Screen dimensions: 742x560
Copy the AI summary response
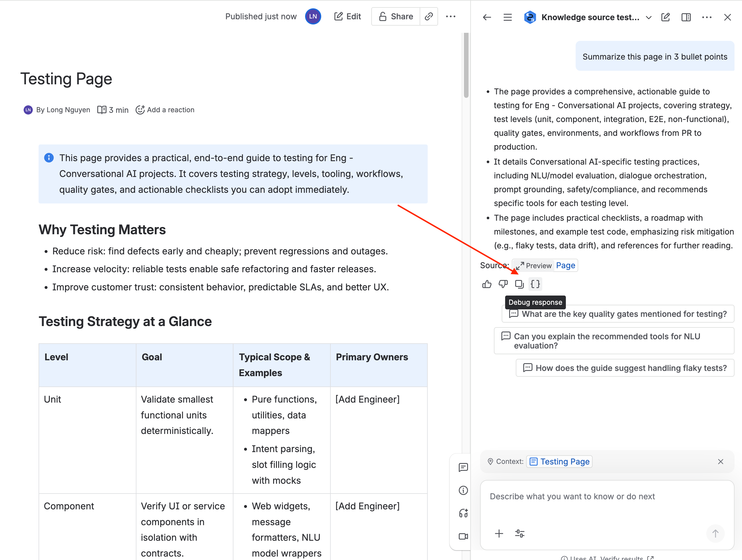[519, 284]
